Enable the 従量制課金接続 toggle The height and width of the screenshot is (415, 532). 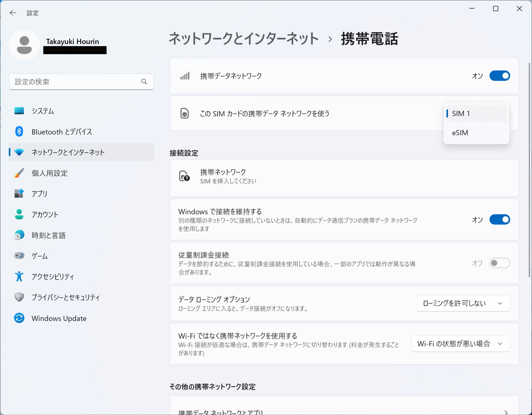(x=499, y=263)
